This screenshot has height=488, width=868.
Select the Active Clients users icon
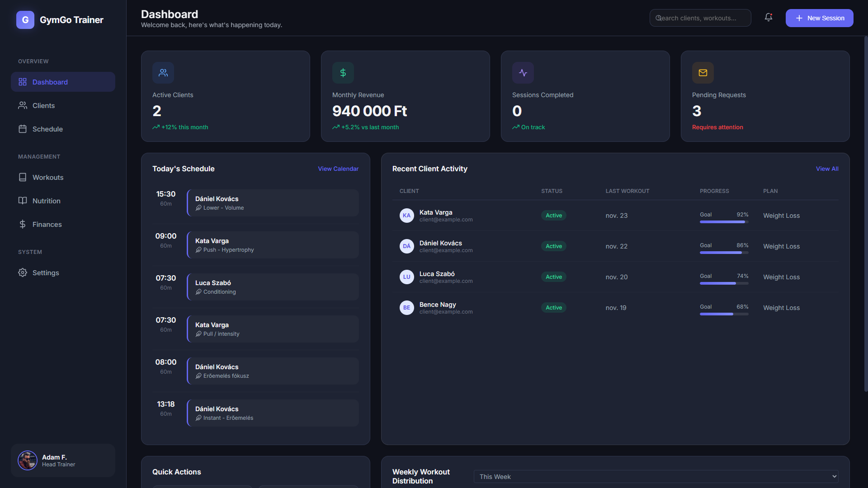[163, 72]
